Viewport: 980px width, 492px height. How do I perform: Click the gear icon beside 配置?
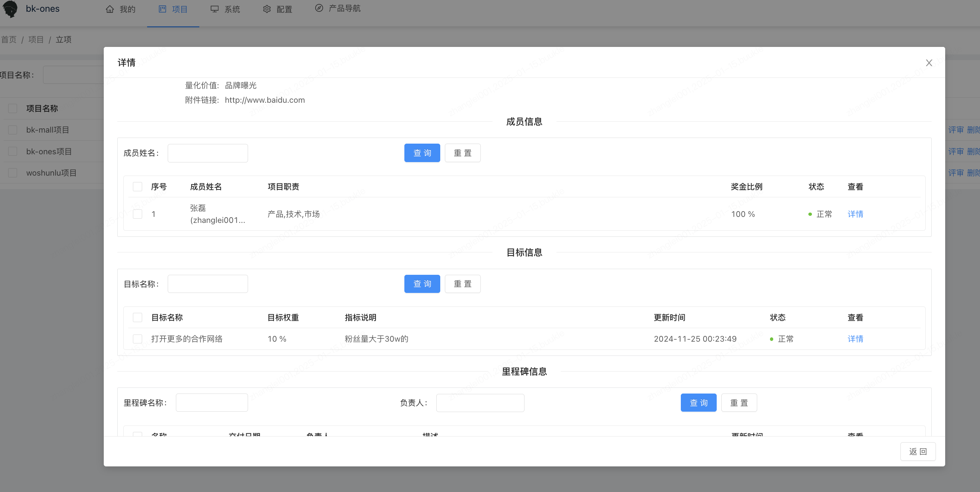pyautogui.click(x=267, y=9)
